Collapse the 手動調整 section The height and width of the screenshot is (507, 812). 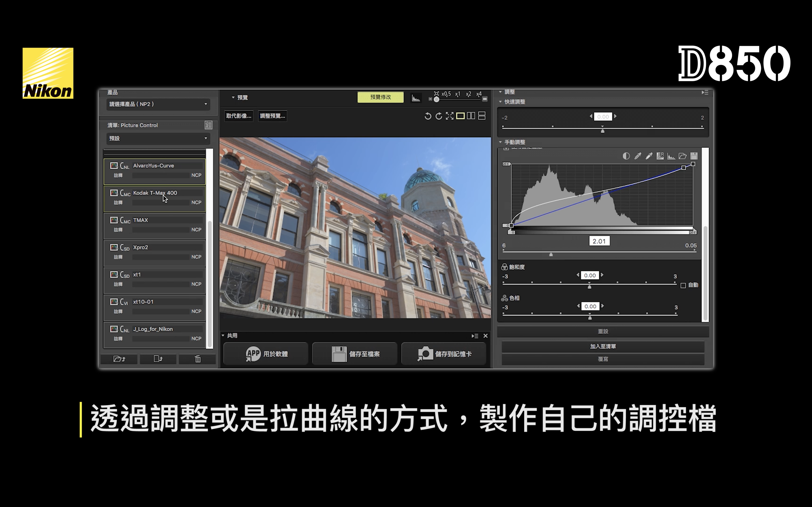[x=500, y=142]
